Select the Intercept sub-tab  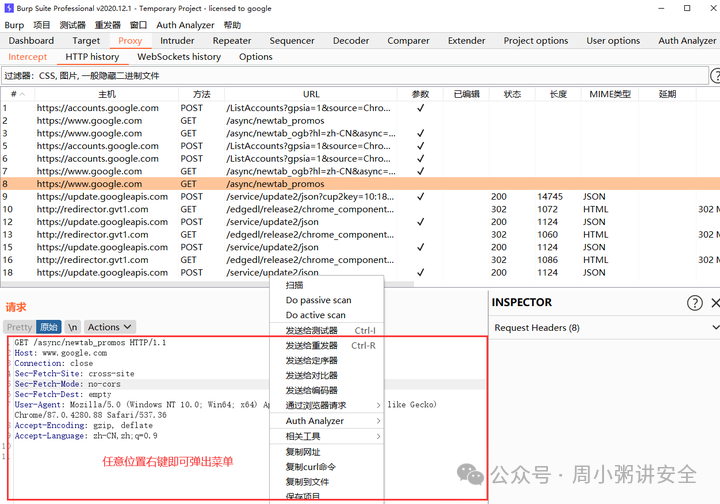point(28,57)
